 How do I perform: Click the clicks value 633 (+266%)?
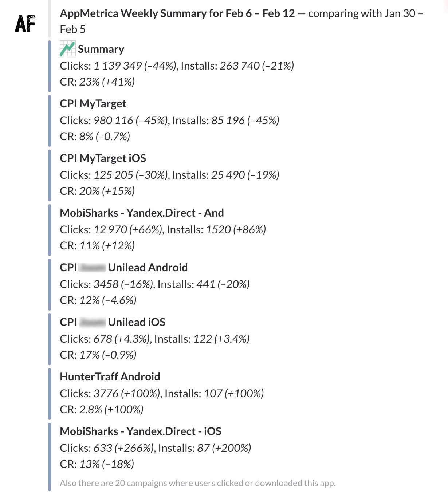(123, 448)
